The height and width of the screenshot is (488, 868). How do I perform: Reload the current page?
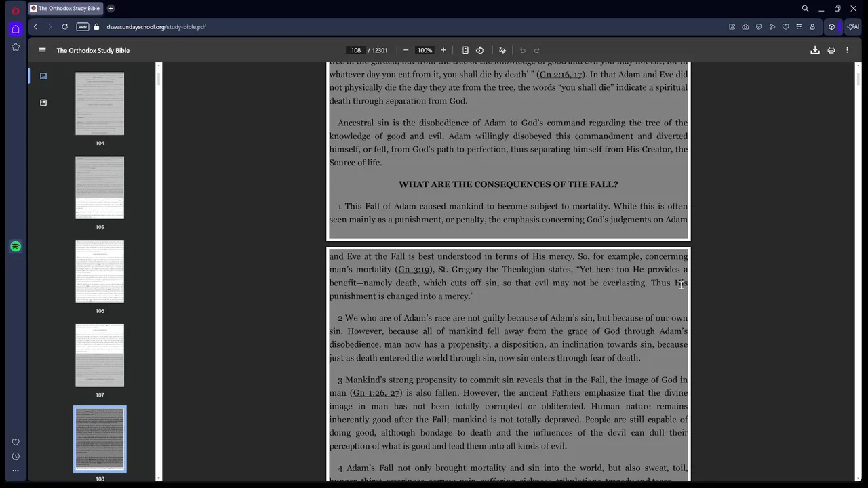(x=64, y=27)
